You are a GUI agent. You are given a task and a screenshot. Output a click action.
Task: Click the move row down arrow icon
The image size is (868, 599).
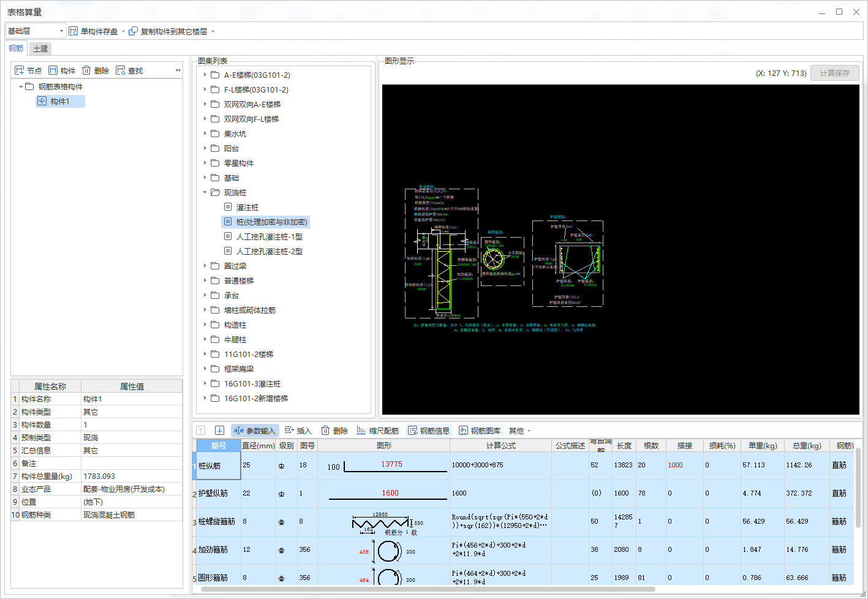[219, 431]
